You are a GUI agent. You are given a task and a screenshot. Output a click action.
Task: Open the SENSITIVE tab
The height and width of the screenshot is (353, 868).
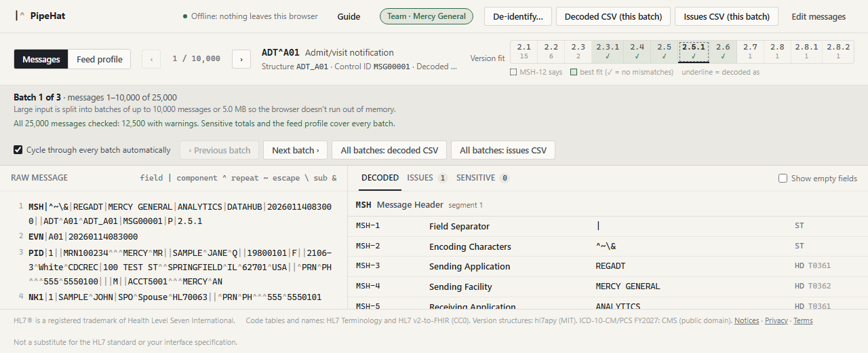pos(483,178)
